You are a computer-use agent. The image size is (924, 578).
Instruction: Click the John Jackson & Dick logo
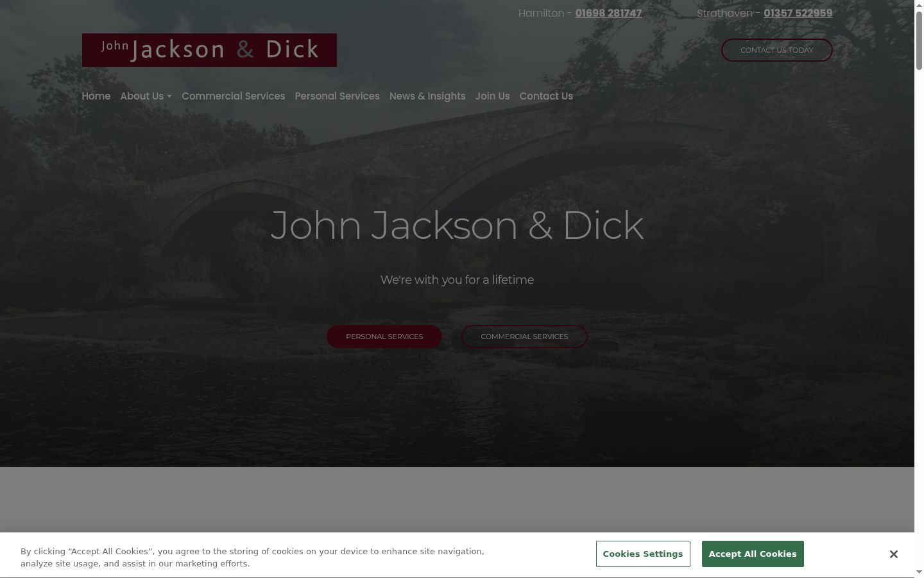(x=209, y=50)
